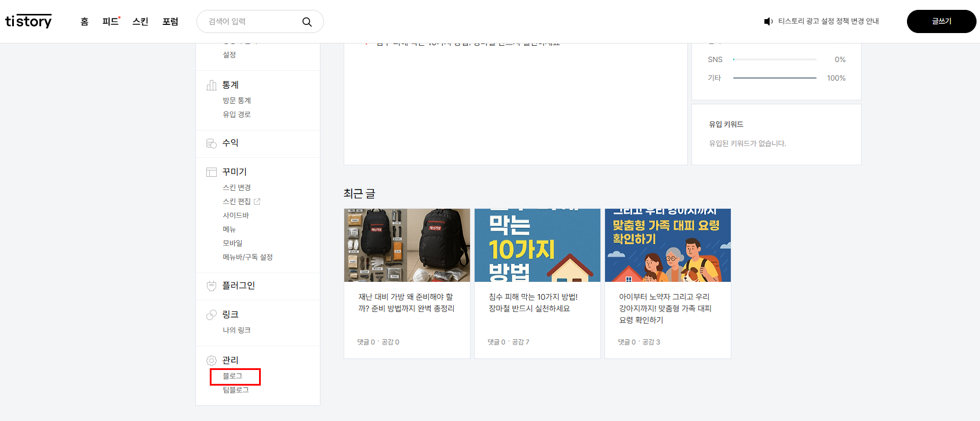980x421 pixels.
Task: Open the 10가지 방법 flood thumbnail
Action: [537, 245]
